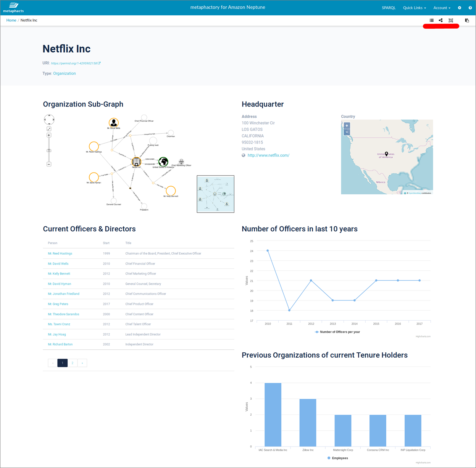Click the sub-graph minimap overview

point(216,194)
